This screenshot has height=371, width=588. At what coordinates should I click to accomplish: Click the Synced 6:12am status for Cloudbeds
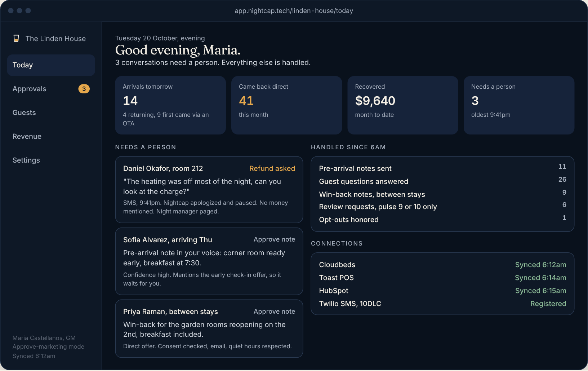pyautogui.click(x=540, y=265)
